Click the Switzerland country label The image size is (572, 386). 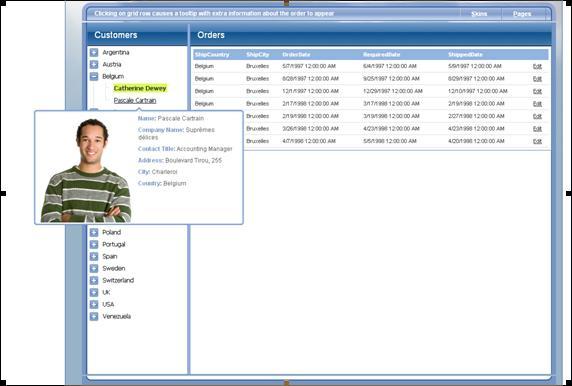click(x=118, y=281)
